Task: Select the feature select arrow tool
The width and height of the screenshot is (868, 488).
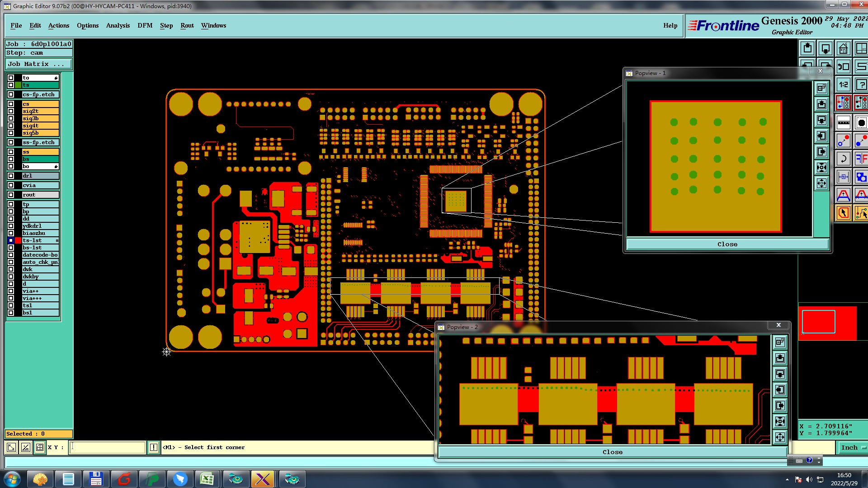Action: pos(843,213)
